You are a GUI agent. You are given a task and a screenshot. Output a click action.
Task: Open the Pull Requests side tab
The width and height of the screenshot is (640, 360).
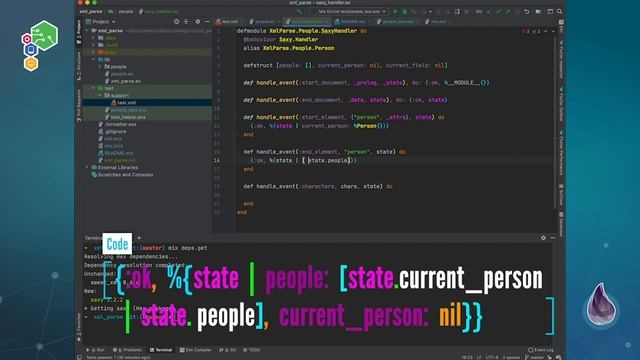[x=79, y=106]
